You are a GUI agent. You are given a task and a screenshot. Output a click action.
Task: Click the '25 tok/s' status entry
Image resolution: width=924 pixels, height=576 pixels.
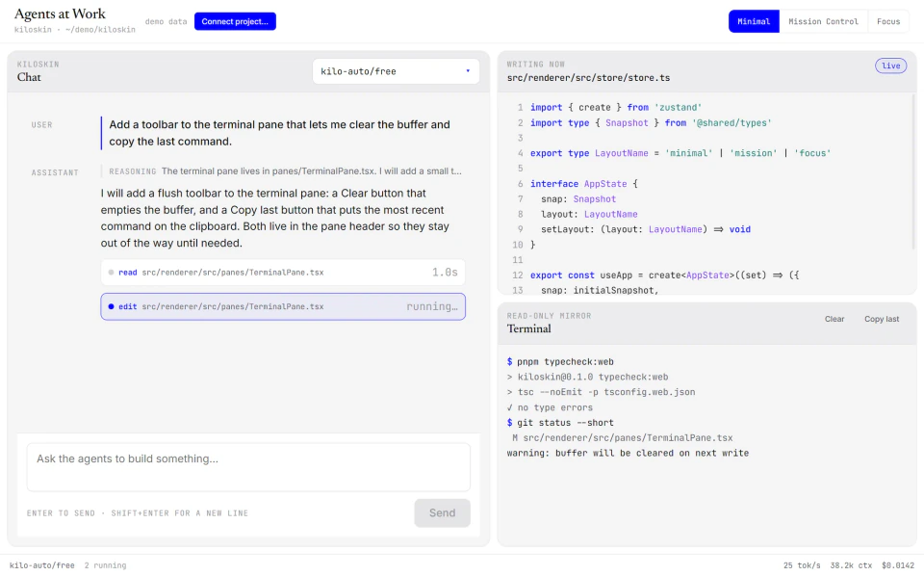click(802, 565)
